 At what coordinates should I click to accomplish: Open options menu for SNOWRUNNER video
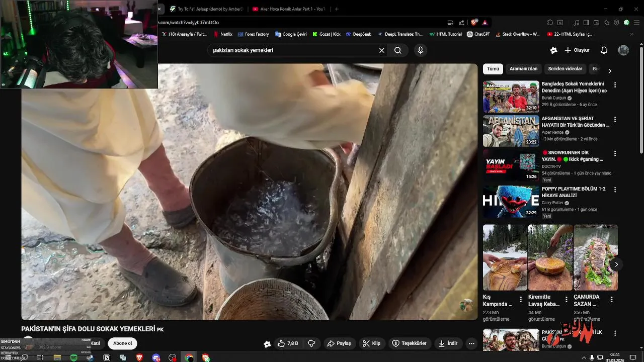pyautogui.click(x=615, y=153)
